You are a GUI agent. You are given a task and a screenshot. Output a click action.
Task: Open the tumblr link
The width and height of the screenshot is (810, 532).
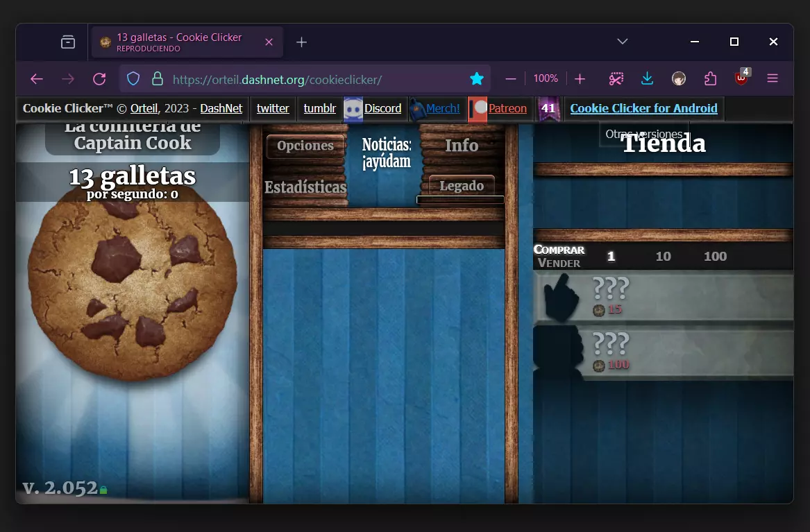(x=320, y=108)
